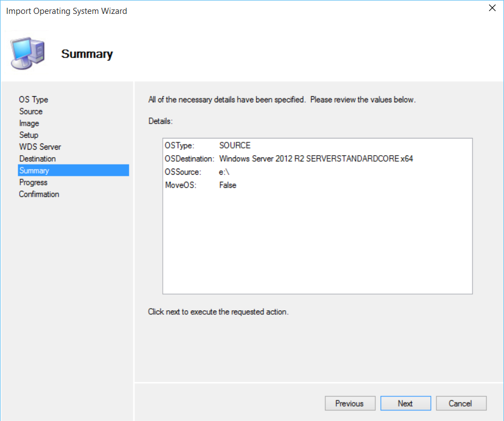Click the highlighted Summary step
Screen dimensions: 504x421
click(x=34, y=171)
